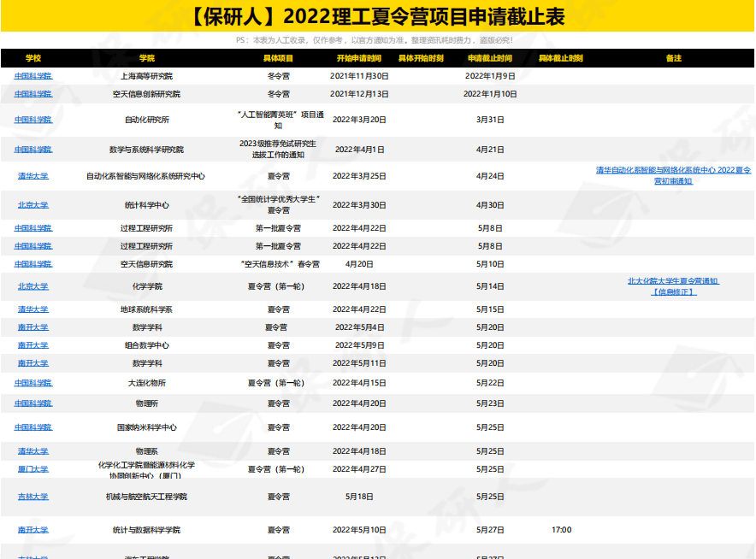Open 南开大学 link in 组合数学中心 row
The width and height of the screenshot is (756, 559).
click(x=33, y=345)
